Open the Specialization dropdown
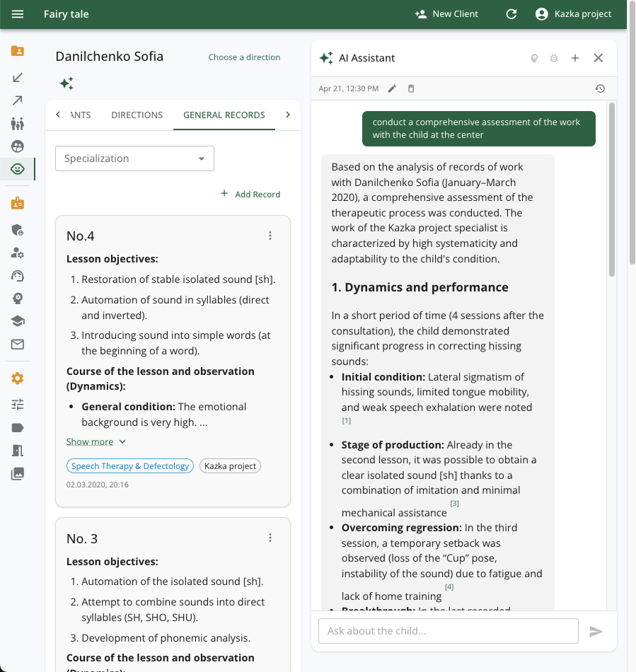The image size is (636, 672). pos(134,158)
